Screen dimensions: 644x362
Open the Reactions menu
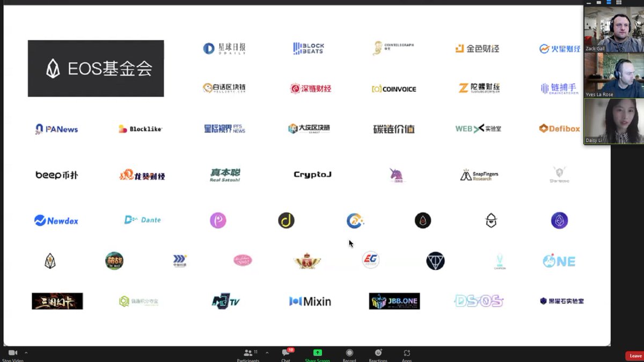[378, 355]
